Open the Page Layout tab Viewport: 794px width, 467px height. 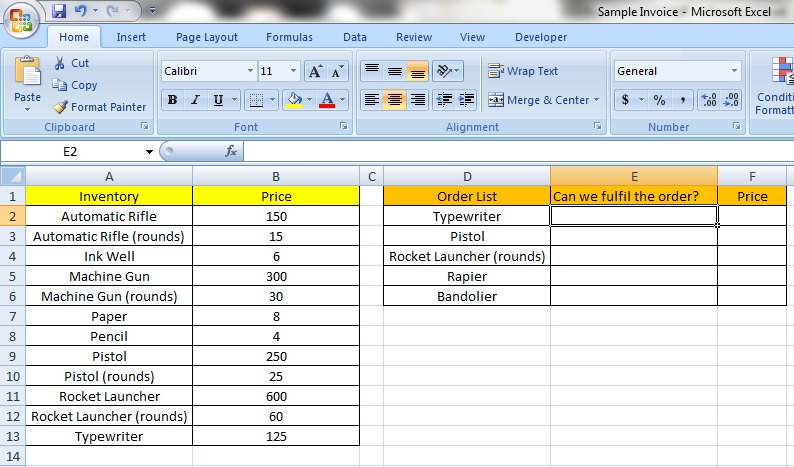click(207, 37)
